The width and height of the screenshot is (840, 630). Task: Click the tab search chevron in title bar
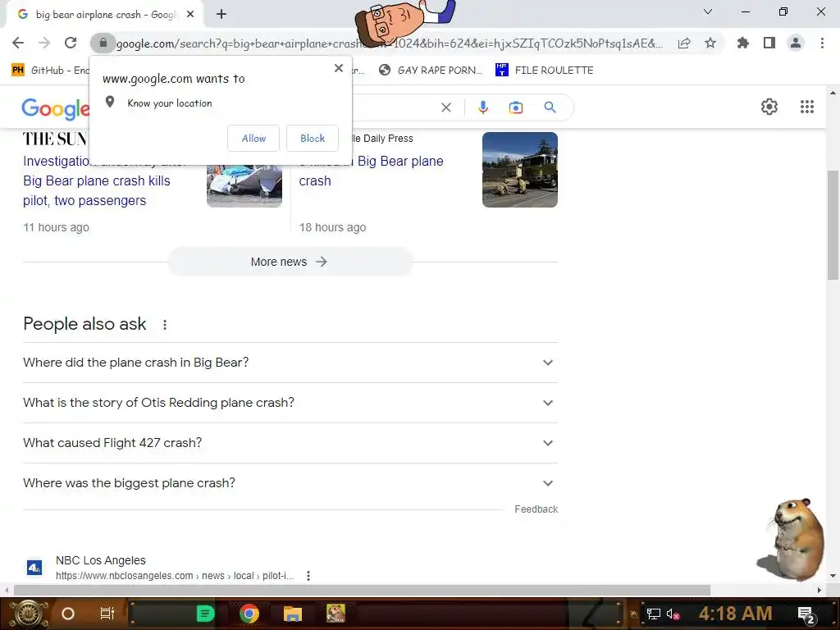708,11
